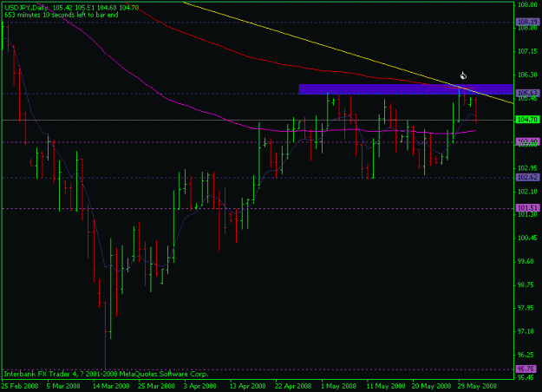Click the 14 Mar 2008 date label
The image size is (542, 392).
click(x=111, y=386)
